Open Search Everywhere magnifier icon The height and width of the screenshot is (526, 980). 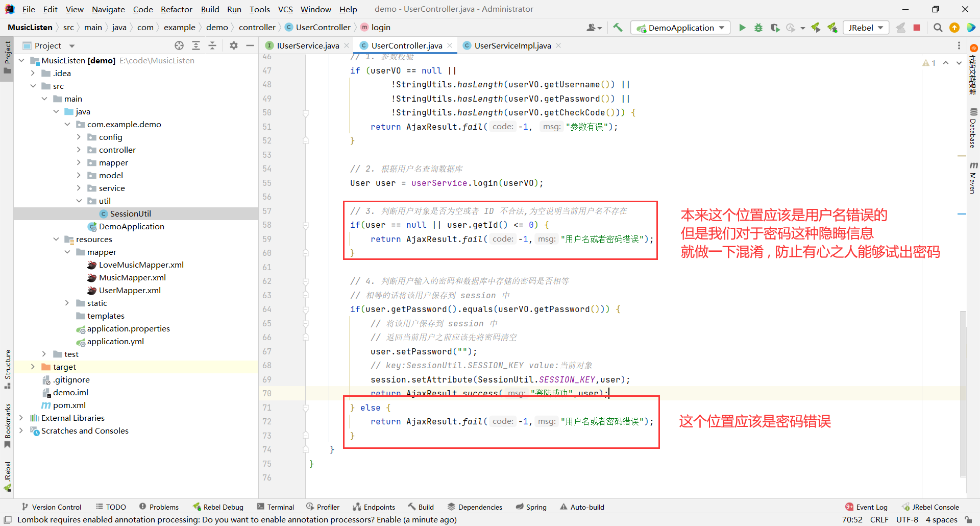(938, 28)
